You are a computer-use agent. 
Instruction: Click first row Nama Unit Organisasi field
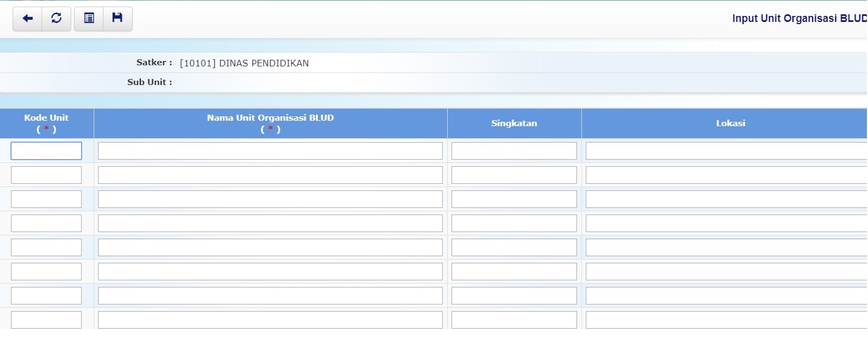click(270, 151)
